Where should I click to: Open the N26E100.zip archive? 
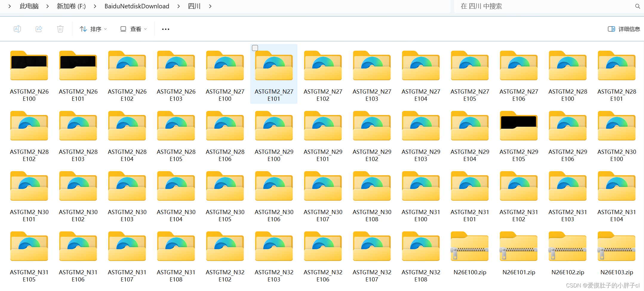[x=470, y=247]
